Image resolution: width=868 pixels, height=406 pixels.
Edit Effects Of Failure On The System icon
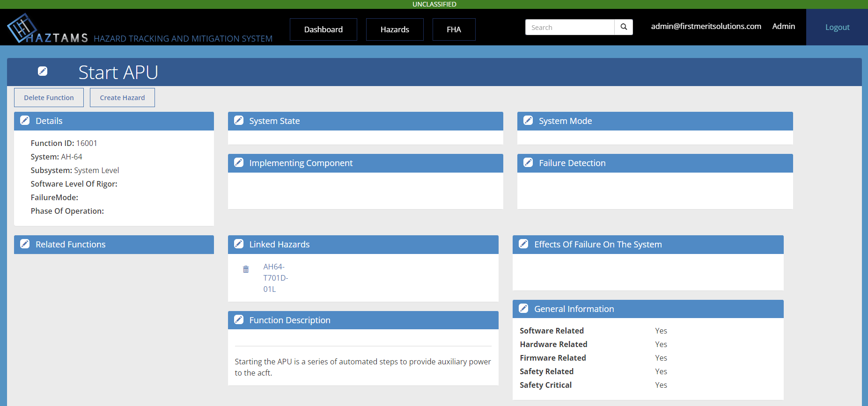(x=524, y=244)
